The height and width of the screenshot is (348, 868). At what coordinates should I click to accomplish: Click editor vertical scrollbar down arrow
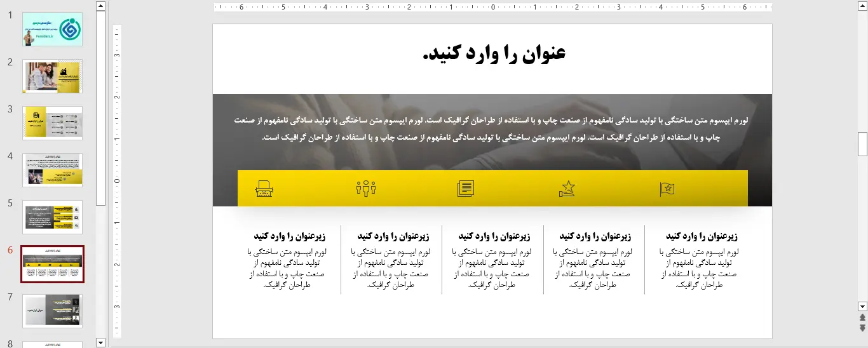point(862,305)
